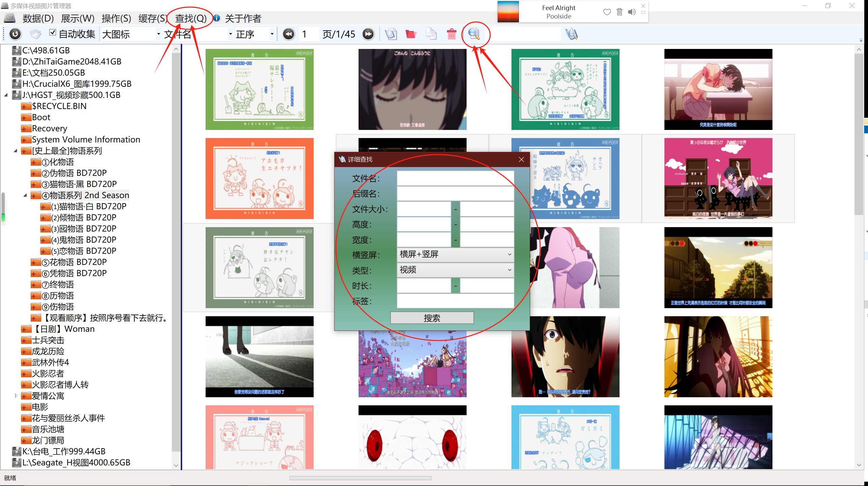Click 火影忍者博人转 folder icon
The width and height of the screenshot is (868, 486).
(x=26, y=385)
